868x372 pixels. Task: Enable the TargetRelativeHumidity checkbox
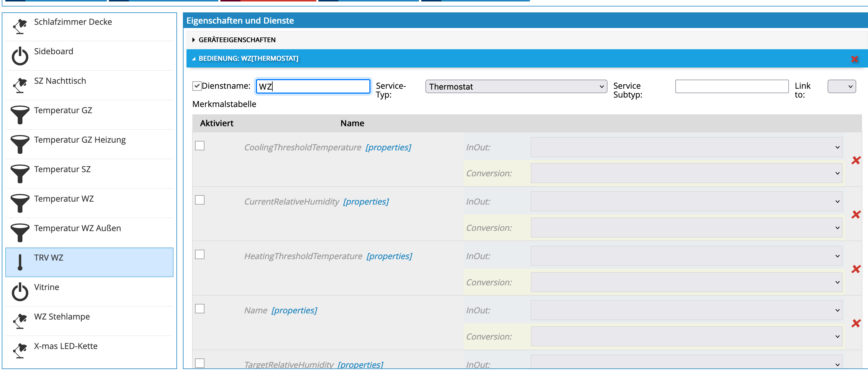pyautogui.click(x=200, y=363)
